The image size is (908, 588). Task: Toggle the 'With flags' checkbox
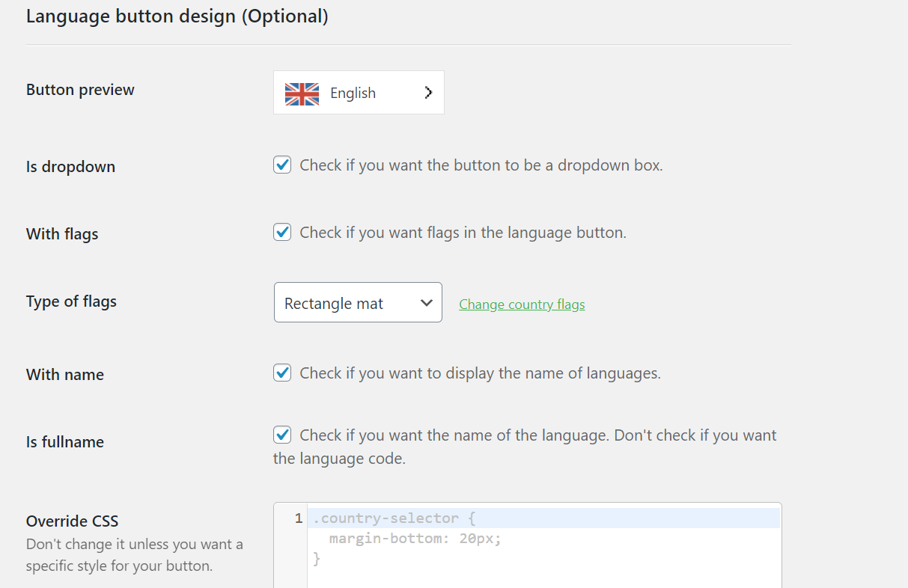tap(282, 233)
